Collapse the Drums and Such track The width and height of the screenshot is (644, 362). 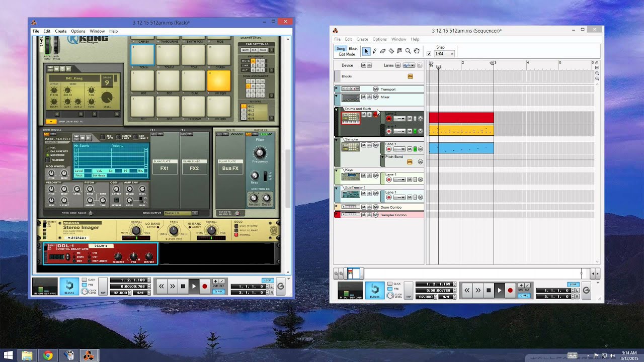click(336, 109)
